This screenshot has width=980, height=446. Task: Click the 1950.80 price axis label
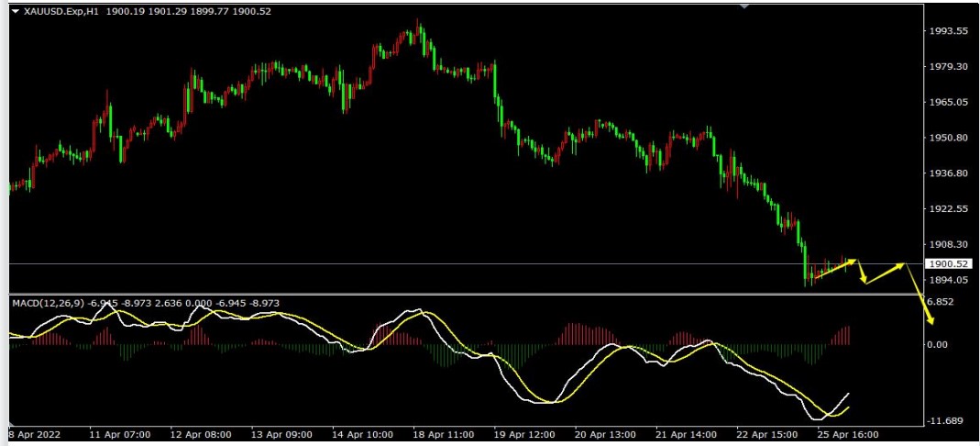(950, 138)
